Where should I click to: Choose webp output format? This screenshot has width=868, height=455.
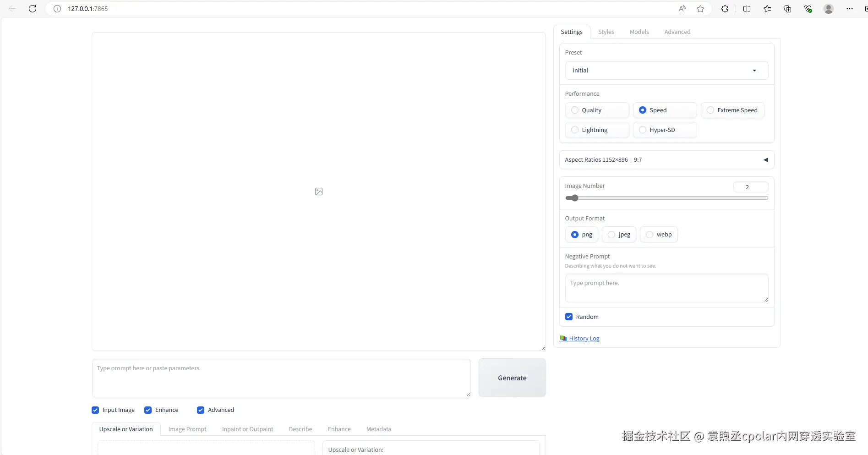coord(659,235)
